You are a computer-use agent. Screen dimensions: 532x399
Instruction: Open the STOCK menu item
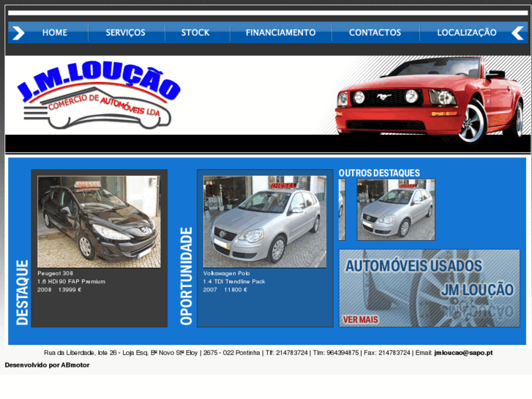point(195,33)
